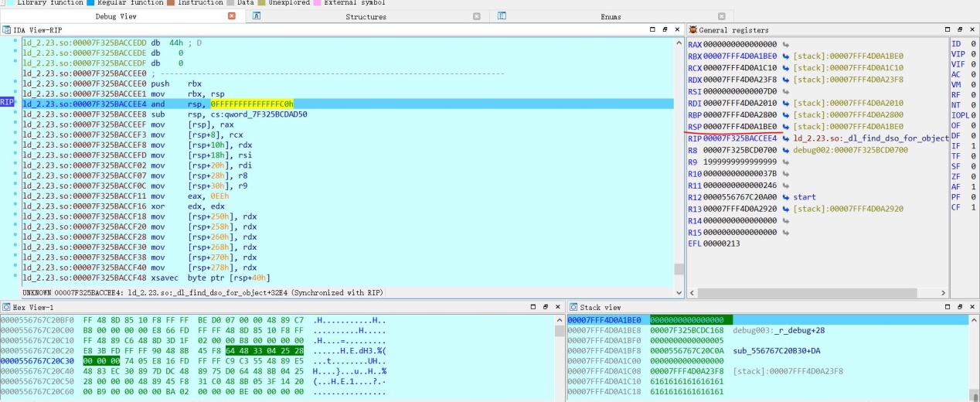Click the Instruction legend color
The image size is (980, 402).
(x=170, y=3)
